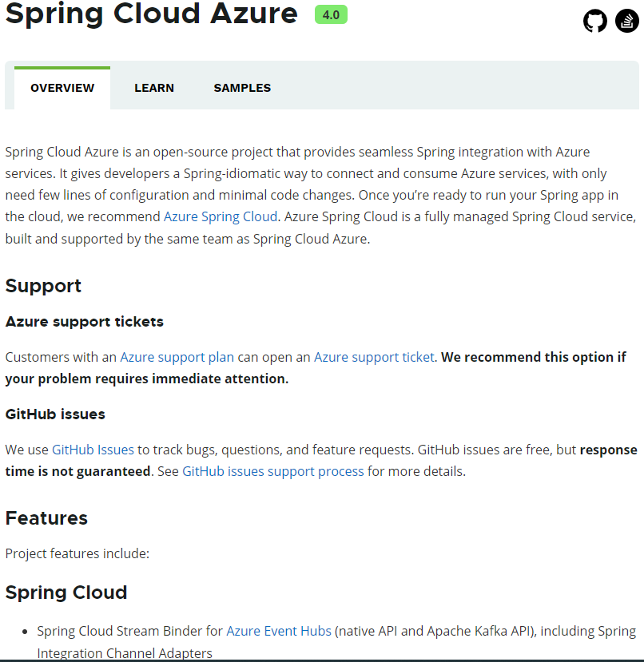The height and width of the screenshot is (662, 644).
Task: Open the GitHub Issues link
Action: (93, 450)
